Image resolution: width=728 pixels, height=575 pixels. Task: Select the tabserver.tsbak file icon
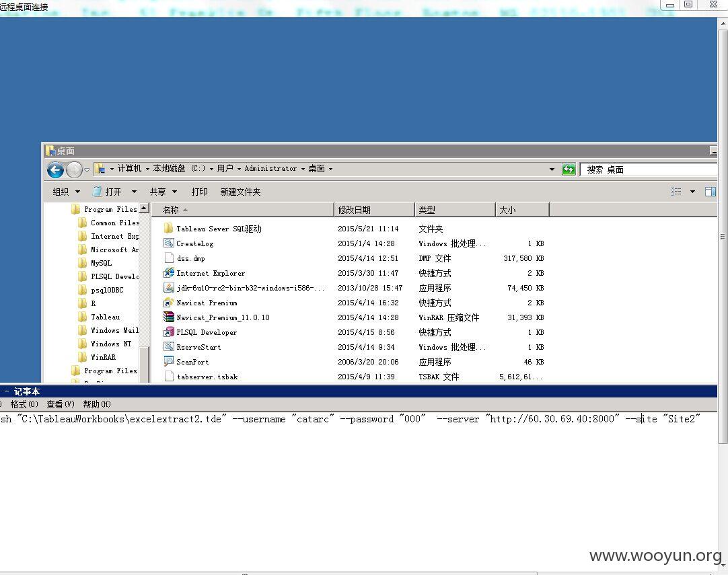[169, 377]
